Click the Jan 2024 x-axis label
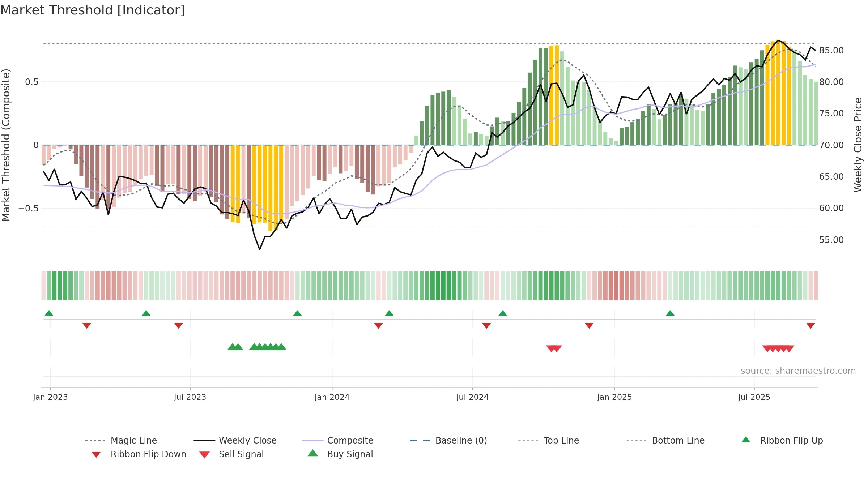 (332, 397)
